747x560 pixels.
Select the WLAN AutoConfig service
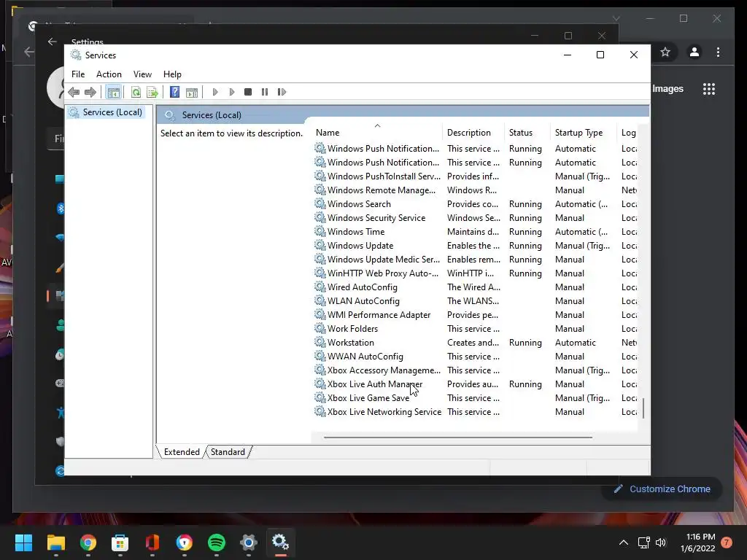[x=475, y=301]
